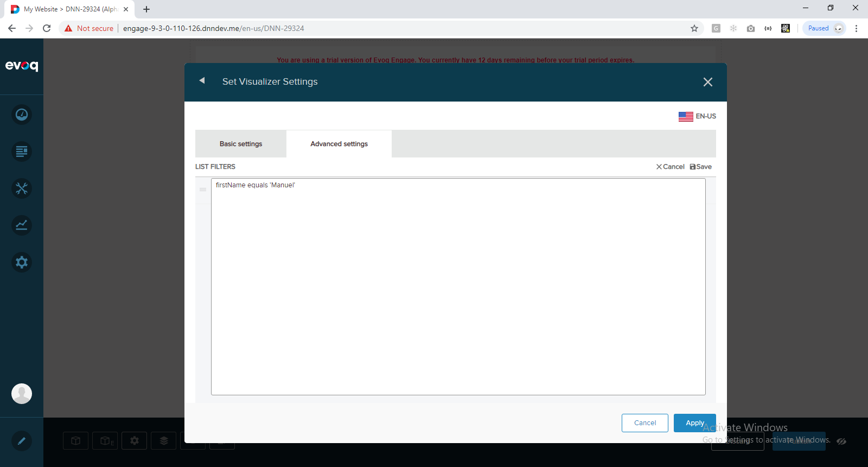Image resolution: width=868 pixels, height=467 pixels.
Task: Click the camera screenshot extension icon
Action: click(x=751, y=28)
